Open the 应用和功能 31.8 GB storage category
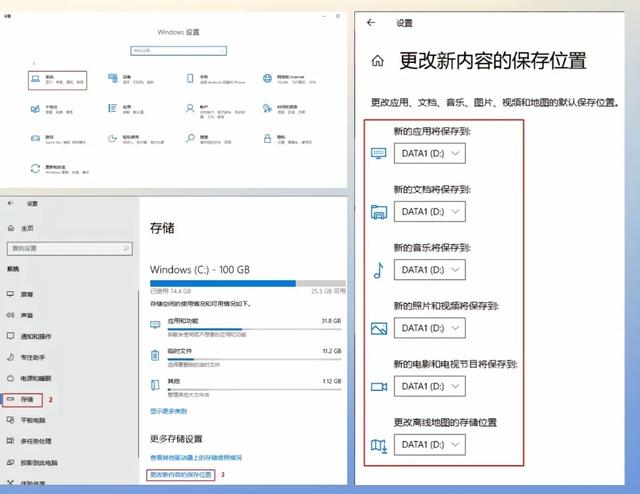This screenshot has height=494, width=640. point(246,327)
